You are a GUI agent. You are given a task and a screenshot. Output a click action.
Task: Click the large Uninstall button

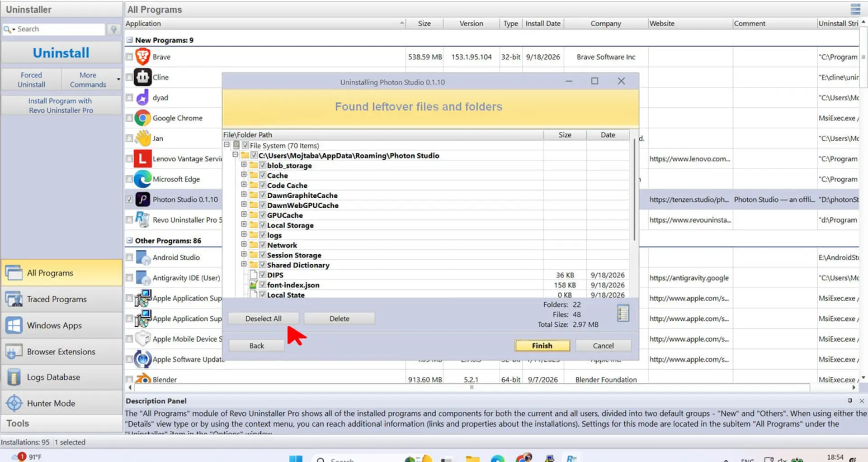pyautogui.click(x=61, y=53)
